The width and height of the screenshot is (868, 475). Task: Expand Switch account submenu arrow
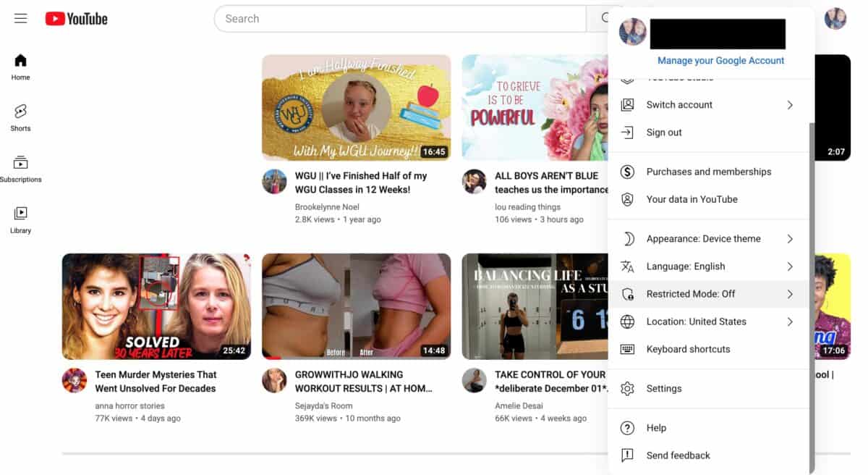[790, 105]
